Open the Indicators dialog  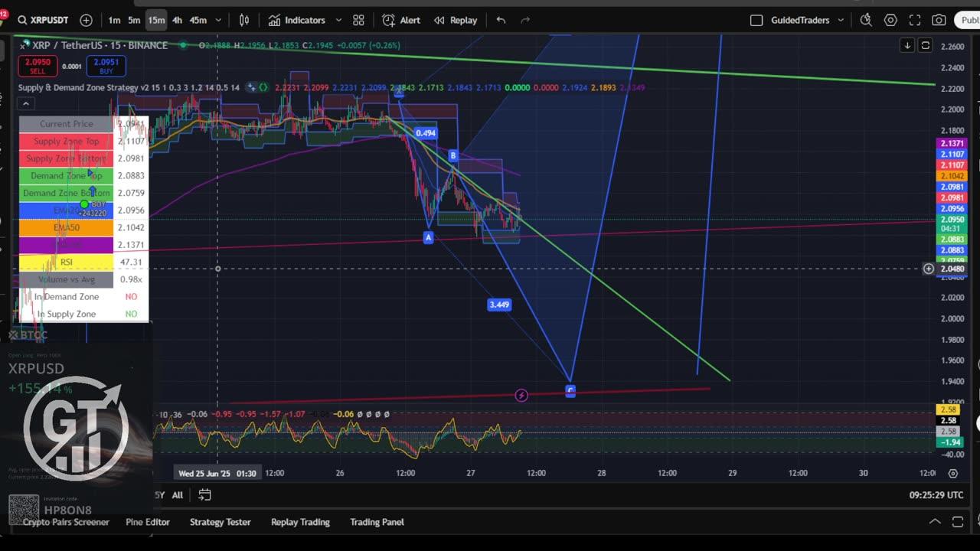tap(296, 20)
